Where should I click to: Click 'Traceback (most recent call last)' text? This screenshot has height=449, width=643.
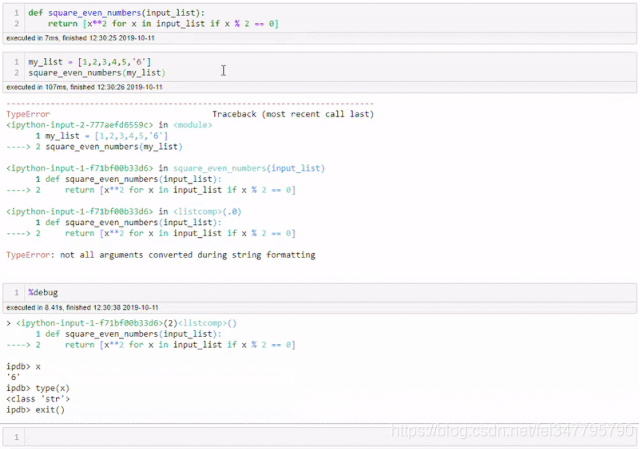[293, 114]
